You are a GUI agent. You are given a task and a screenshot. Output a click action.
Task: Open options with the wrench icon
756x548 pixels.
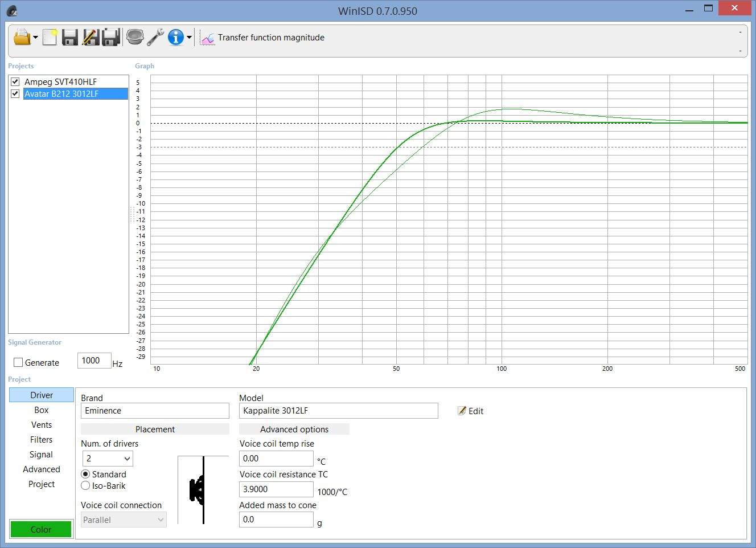[155, 37]
